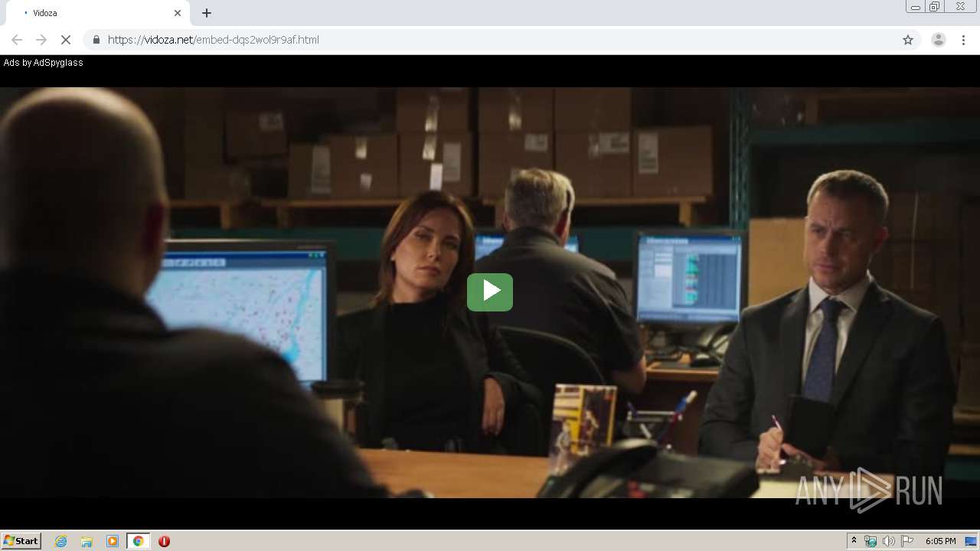The image size is (980, 551).
Task: Show hidden system tray icons
Action: 854,541
